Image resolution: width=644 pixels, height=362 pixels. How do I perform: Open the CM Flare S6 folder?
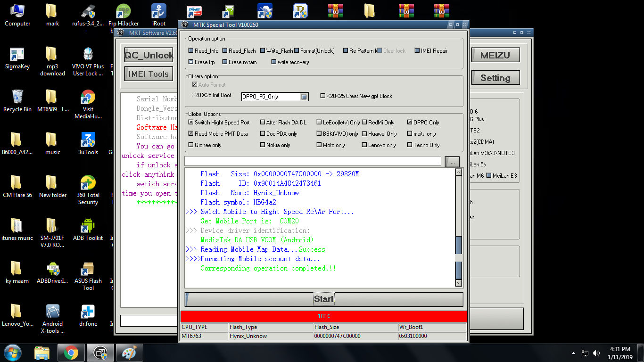(x=17, y=187)
